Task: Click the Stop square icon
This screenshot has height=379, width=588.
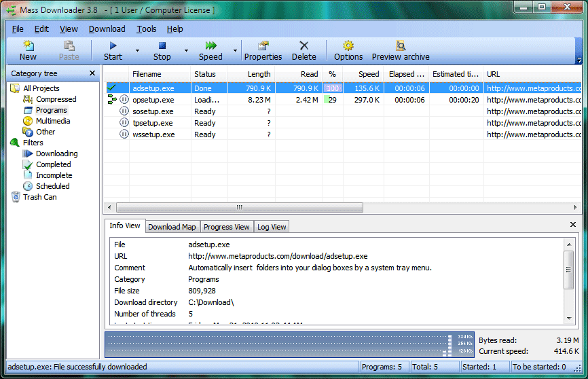Action: point(162,46)
